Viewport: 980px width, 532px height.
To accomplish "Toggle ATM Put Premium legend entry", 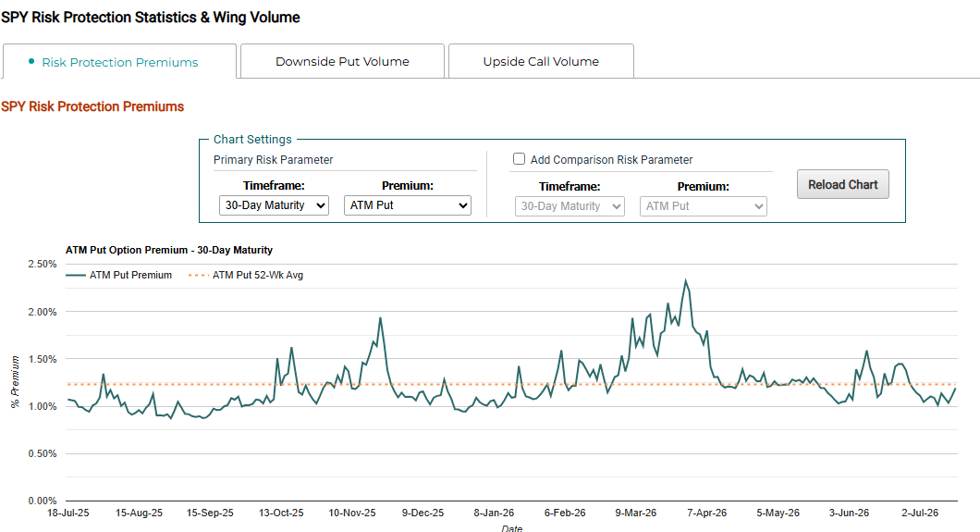I will (118, 275).
